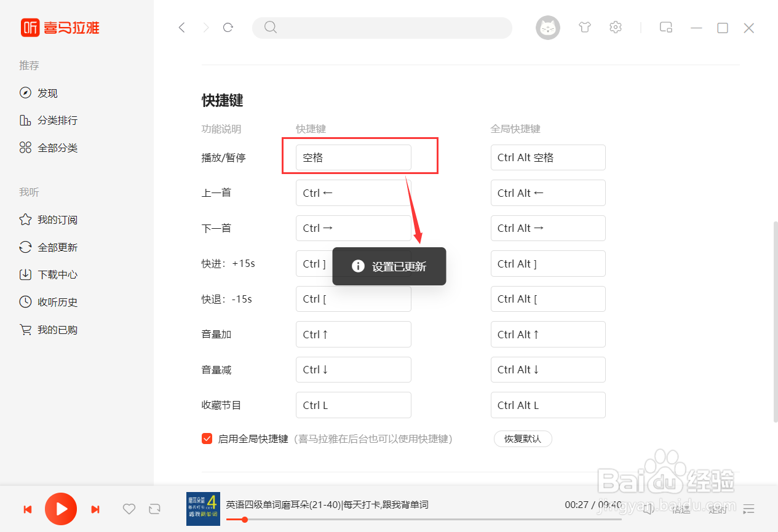Viewport: 778px width, 532px height.
Task: Toggle the repeat mode icon in playback bar
Action: pos(154,509)
